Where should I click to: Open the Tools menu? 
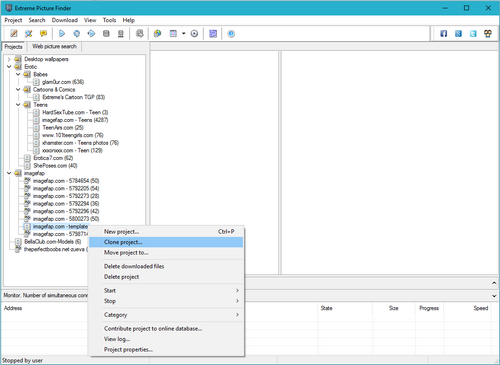109,20
